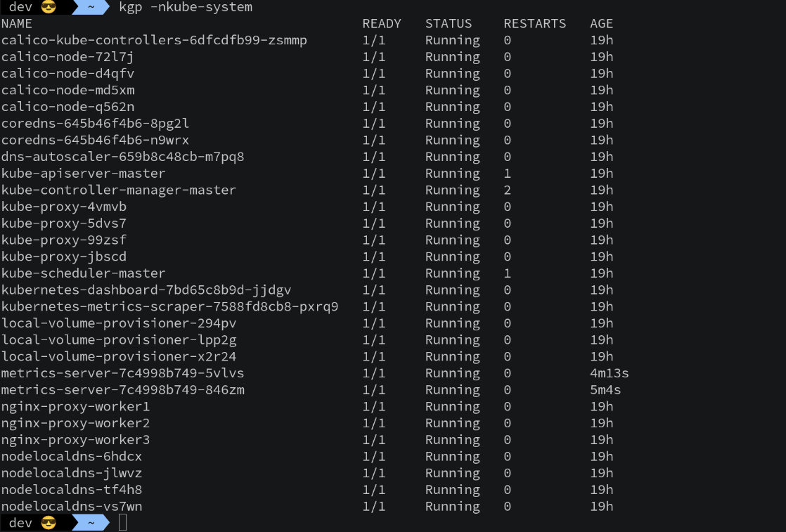The image size is (786, 532).
Task: Select pod name kube-proxy-4vmvb
Action: 64,207
